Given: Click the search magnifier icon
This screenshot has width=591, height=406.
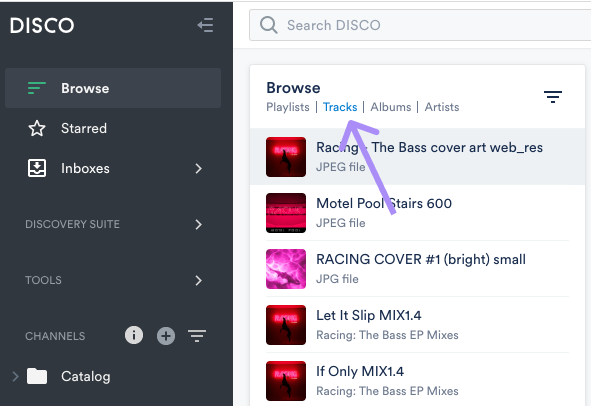Looking at the screenshot, I should (x=268, y=25).
